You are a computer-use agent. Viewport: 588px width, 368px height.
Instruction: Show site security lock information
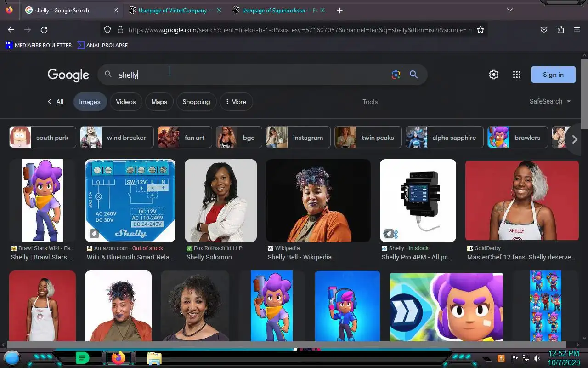[x=120, y=29]
